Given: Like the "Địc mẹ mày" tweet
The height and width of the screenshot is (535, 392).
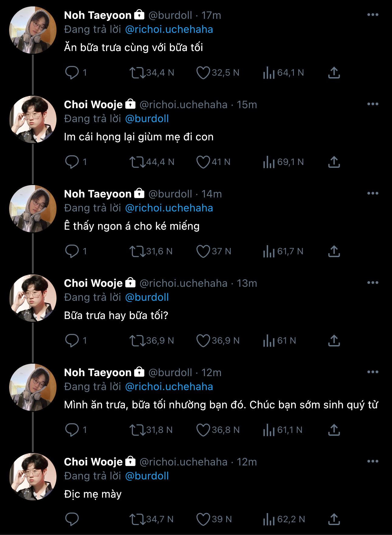Looking at the screenshot, I should click(203, 520).
